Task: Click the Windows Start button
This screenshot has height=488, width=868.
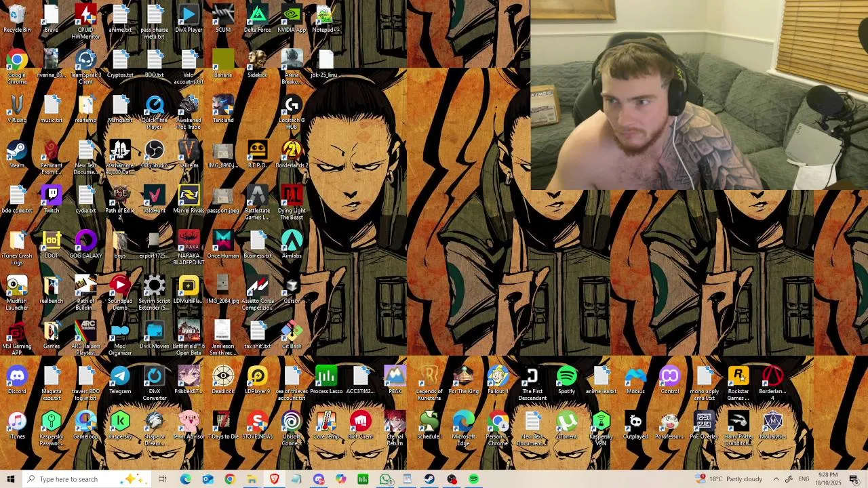Action: pyautogui.click(x=11, y=479)
